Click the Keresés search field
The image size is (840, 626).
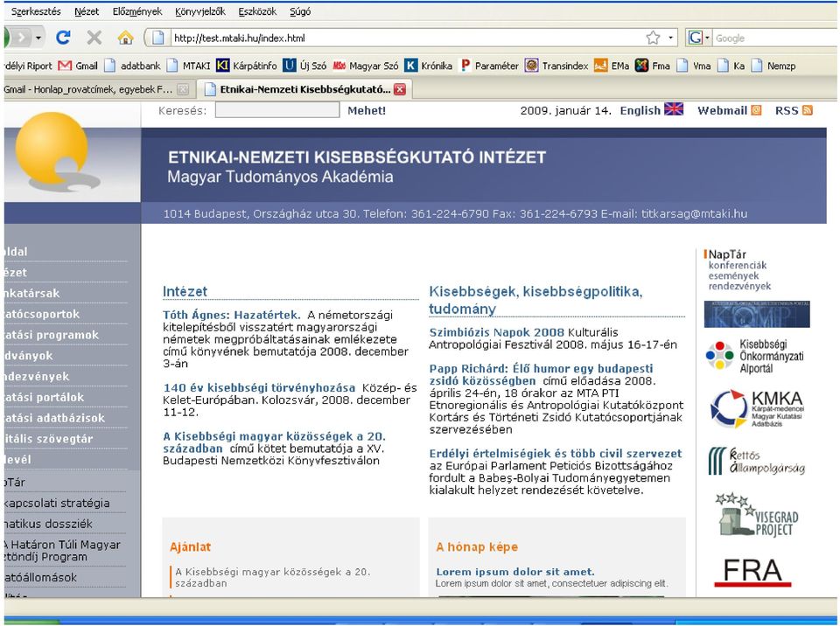(277, 110)
